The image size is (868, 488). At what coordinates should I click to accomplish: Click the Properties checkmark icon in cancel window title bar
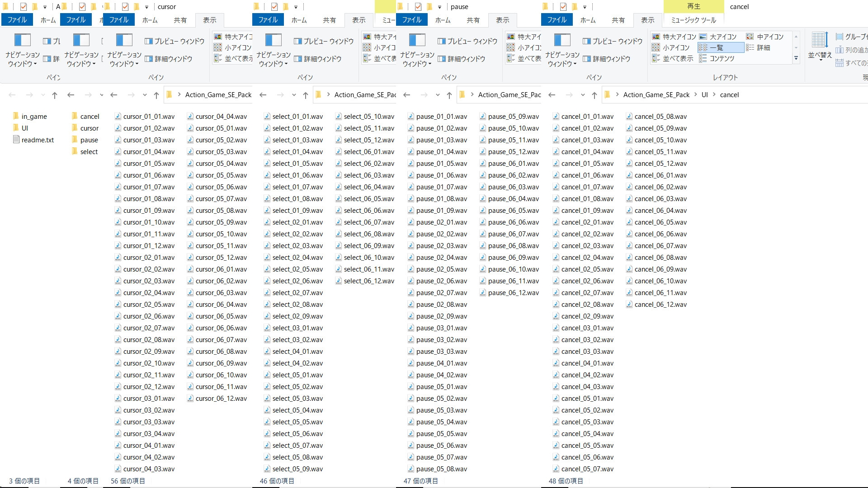pos(563,7)
